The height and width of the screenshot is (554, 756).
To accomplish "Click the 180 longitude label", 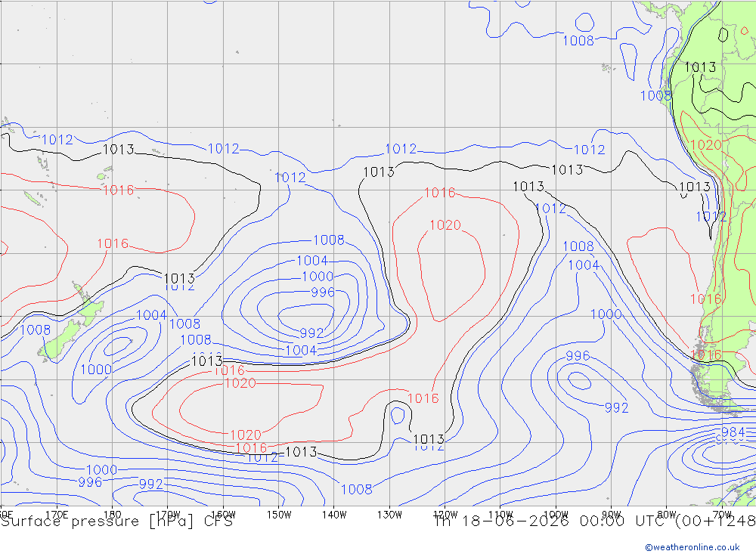I will pos(112,515).
